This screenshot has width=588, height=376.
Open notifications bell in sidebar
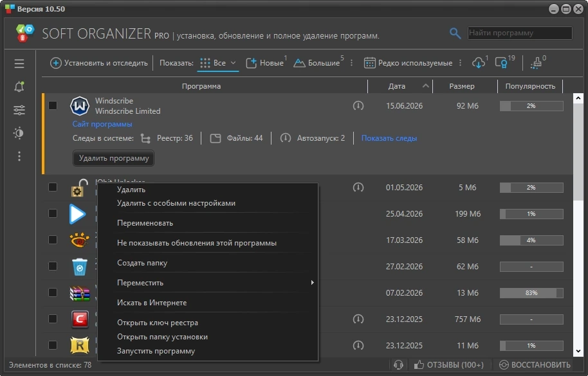click(x=19, y=87)
